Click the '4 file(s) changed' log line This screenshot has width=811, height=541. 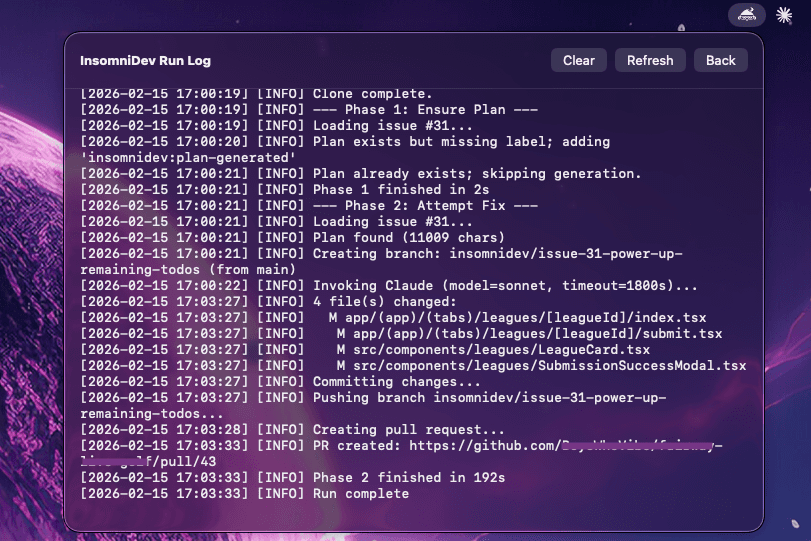pyautogui.click(x=384, y=302)
